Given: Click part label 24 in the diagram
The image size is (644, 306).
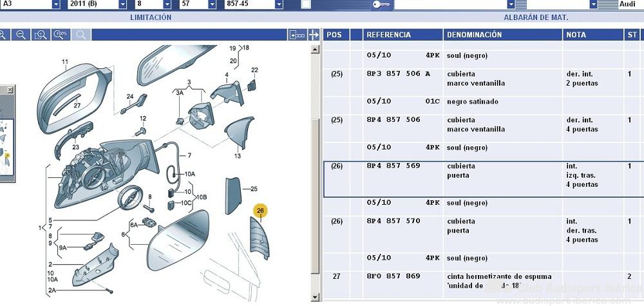Looking at the screenshot, I should 130,97.
